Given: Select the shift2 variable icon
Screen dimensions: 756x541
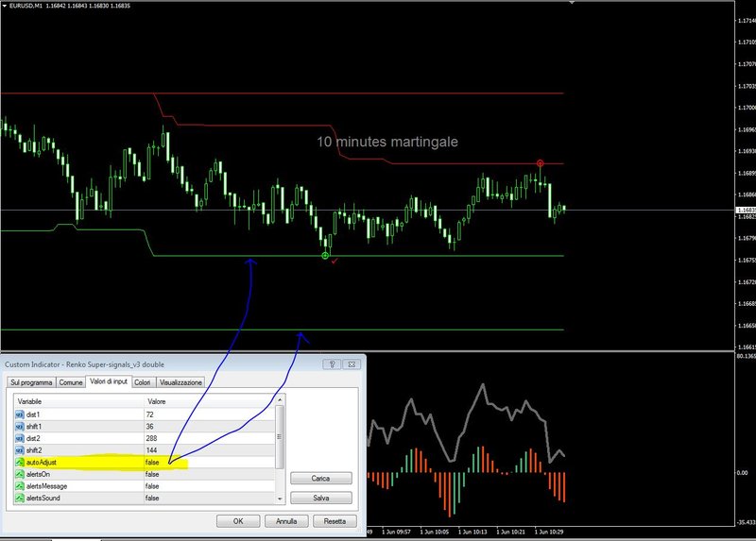Looking at the screenshot, I should pos(20,450).
